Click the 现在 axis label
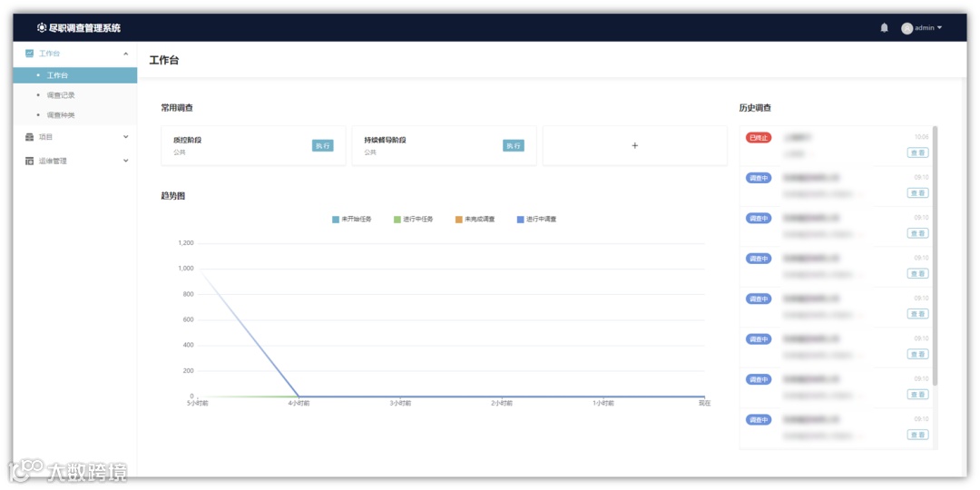The image size is (980, 490). [x=704, y=404]
